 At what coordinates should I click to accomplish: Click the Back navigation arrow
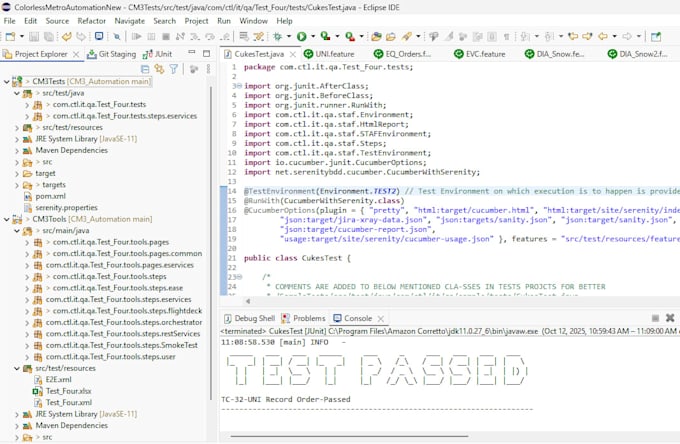point(603,36)
